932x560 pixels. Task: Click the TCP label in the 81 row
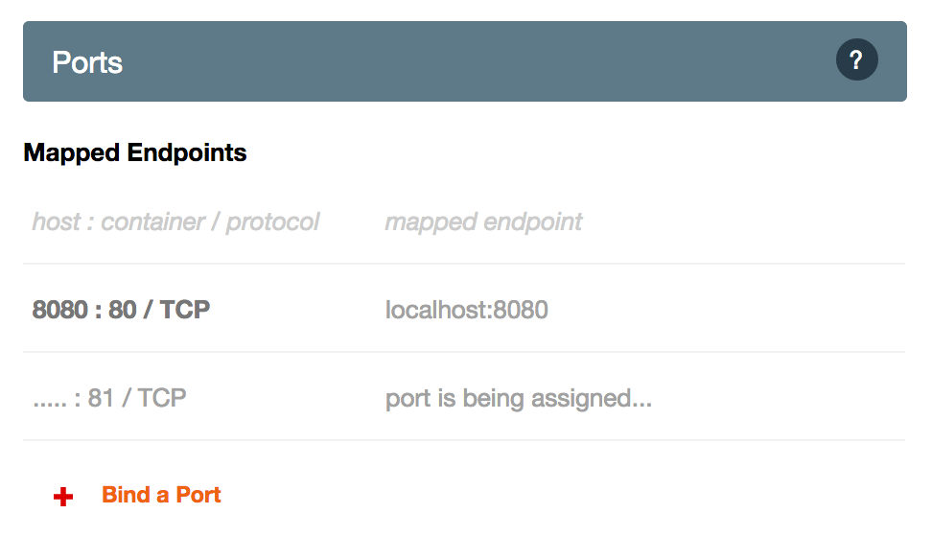[162, 398]
